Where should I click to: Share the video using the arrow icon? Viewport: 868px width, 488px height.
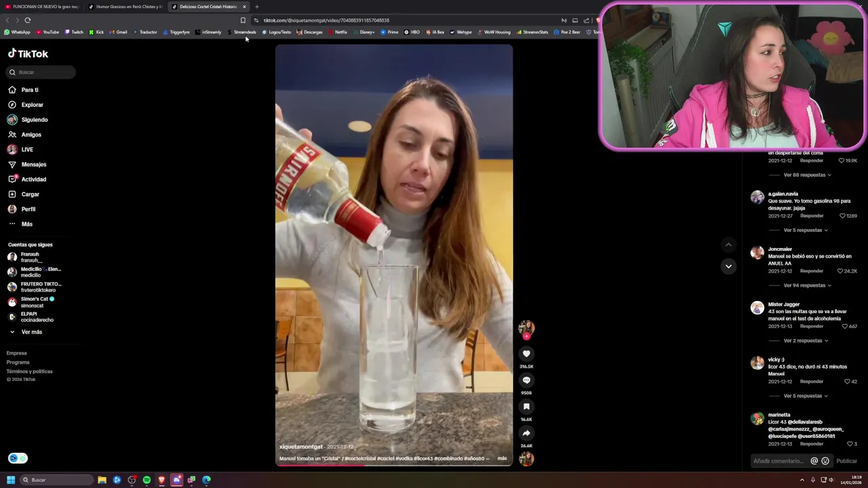point(526,433)
